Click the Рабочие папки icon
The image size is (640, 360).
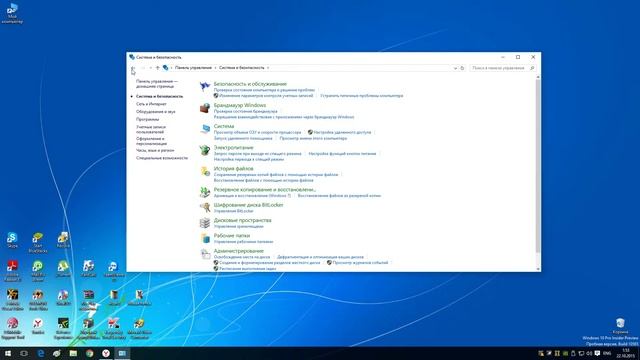pyautogui.click(x=204, y=238)
